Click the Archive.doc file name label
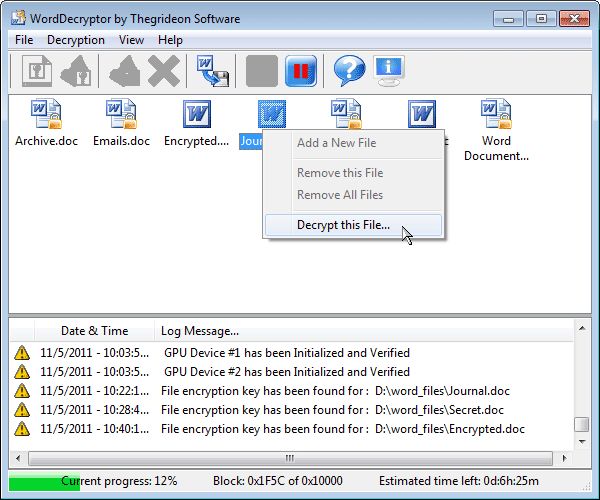This screenshot has height=500, width=600. (46, 141)
